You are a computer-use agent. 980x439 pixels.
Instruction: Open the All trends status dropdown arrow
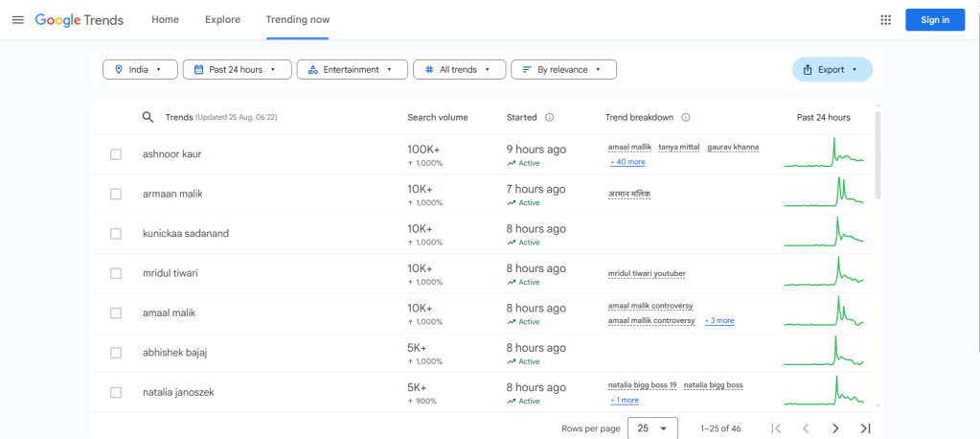[x=487, y=69]
